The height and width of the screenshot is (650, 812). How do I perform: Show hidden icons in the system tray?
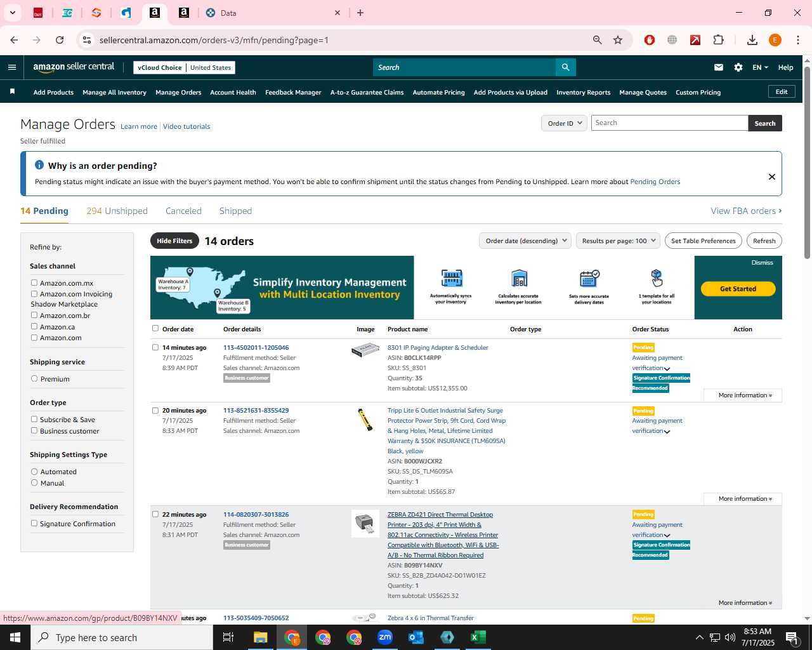[x=699, y=637]
